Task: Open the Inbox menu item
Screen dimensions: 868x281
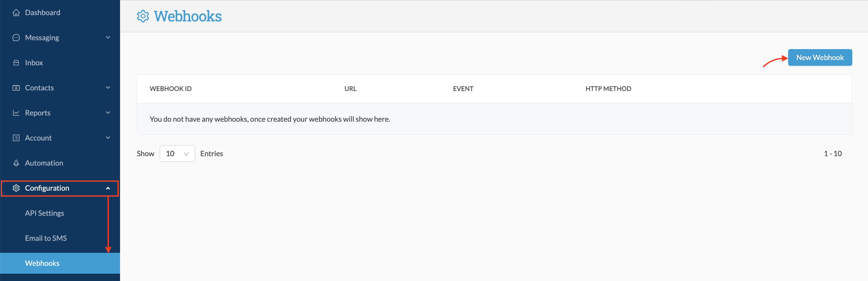Action: (60, 63)
